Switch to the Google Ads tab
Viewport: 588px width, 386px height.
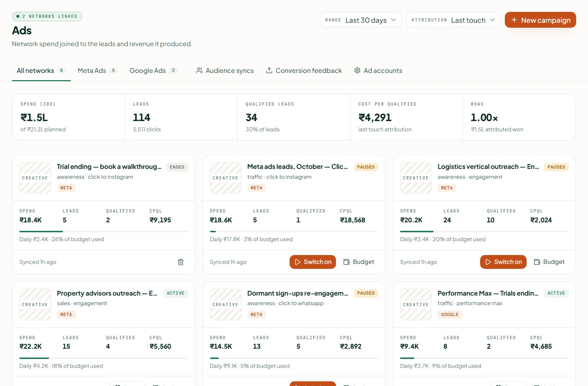153,71
